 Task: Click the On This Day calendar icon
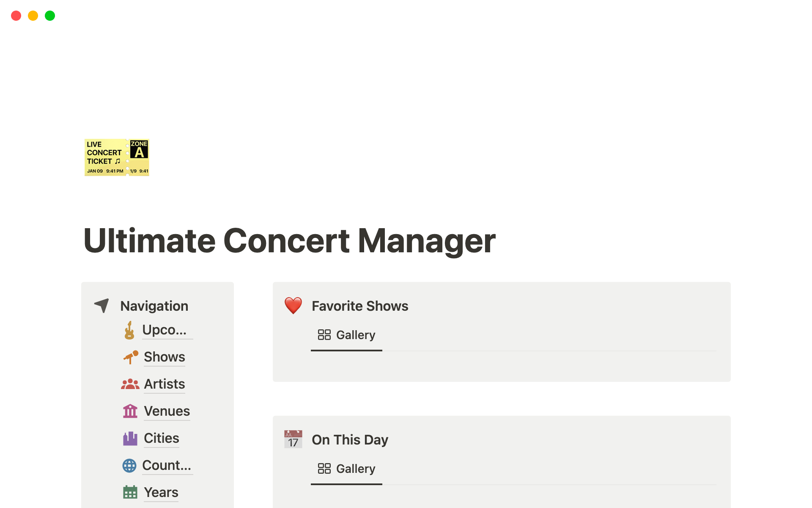293,439
